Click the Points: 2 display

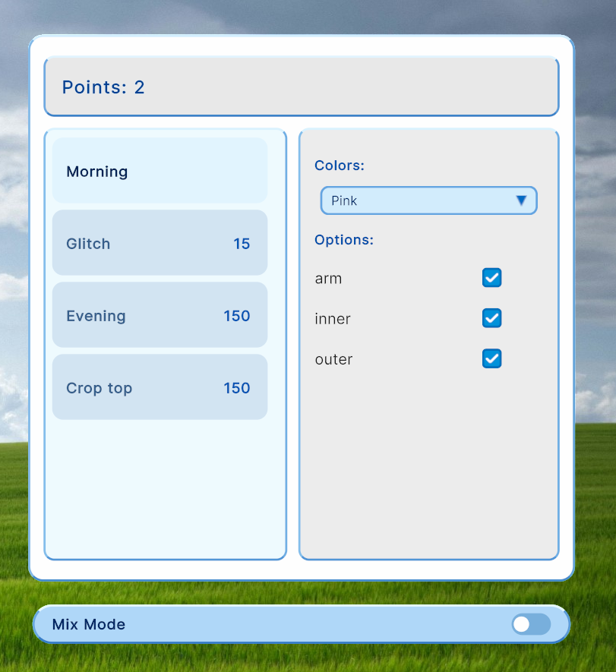302,87
